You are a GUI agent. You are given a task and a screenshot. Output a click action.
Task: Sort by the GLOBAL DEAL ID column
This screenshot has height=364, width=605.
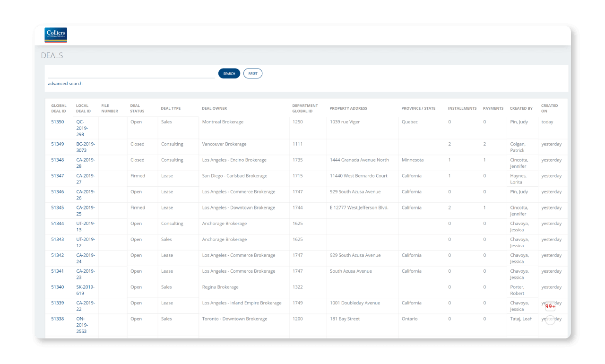(x=59, y=108)
